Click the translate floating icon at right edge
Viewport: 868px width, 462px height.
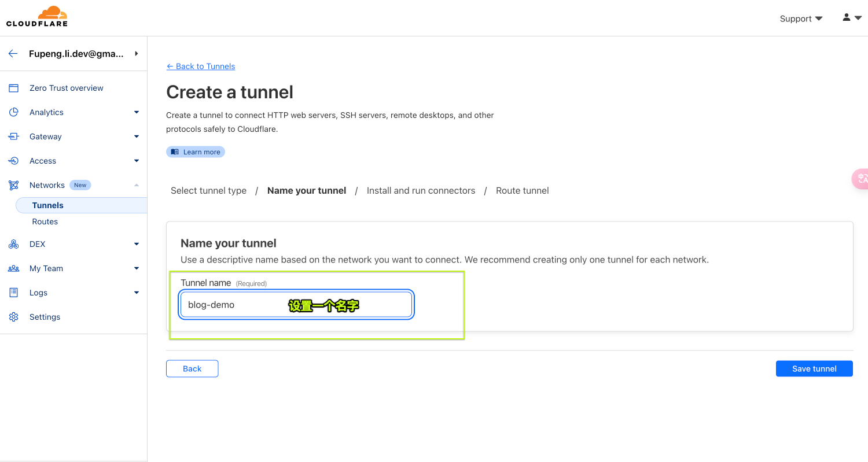click(x=860, y=179)
